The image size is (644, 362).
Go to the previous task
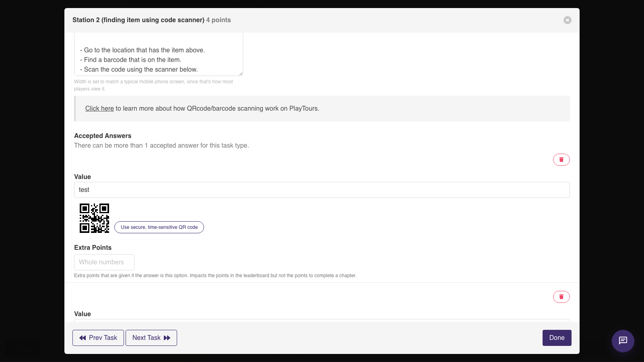98,338
